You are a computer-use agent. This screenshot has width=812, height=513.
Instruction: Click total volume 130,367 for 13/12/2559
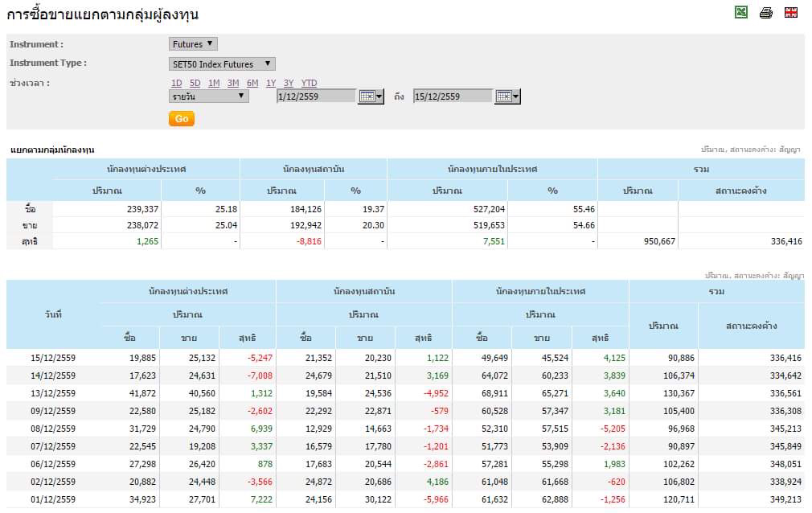pyautogui.click(x=679, y=393)
